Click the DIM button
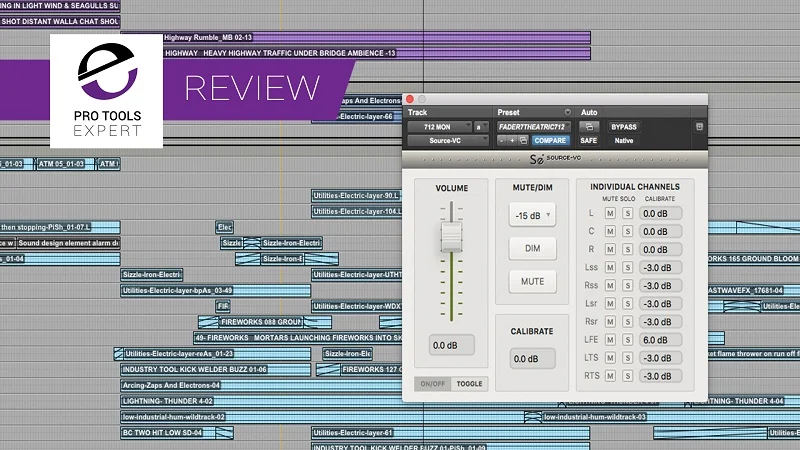The width and height of the screenshot is (800, 450). tap(532, 248)
